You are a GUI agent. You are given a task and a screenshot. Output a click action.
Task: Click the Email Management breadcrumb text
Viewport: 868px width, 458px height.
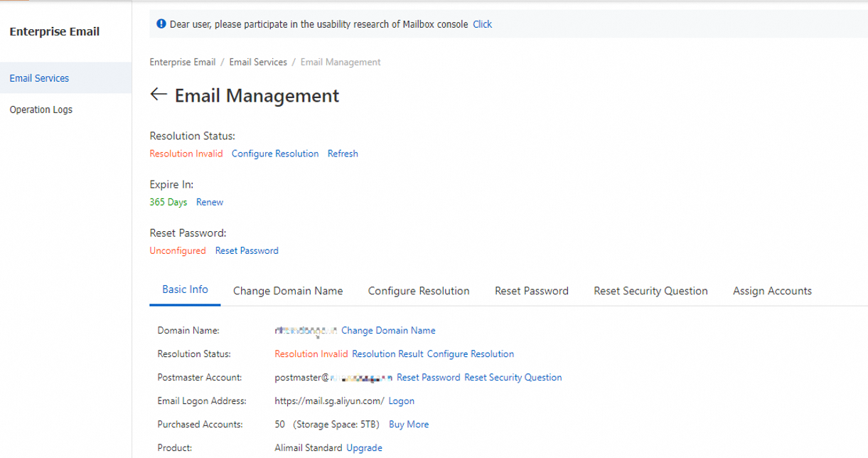pos(341,62)
